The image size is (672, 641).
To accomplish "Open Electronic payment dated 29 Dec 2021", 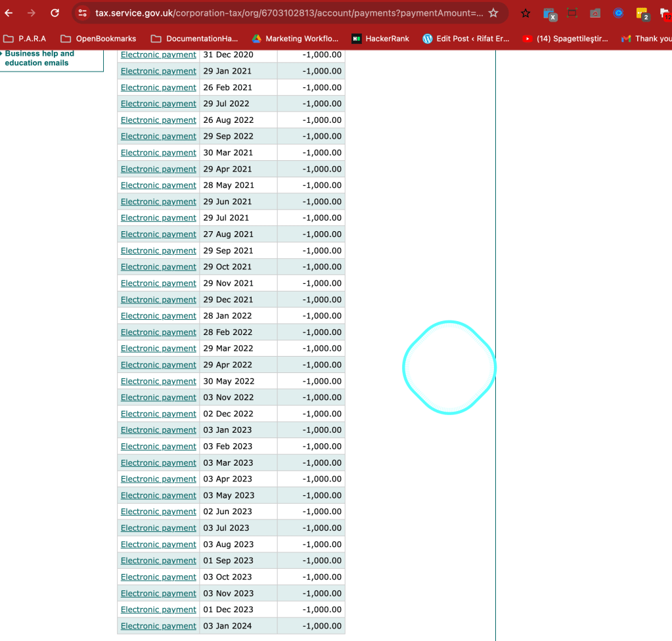I will (158, 299).
